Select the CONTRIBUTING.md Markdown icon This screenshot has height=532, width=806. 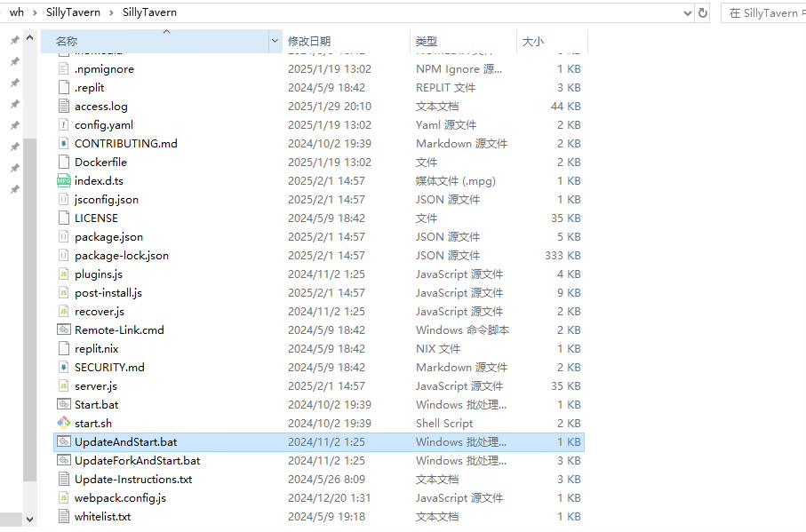tap(64, 143)
